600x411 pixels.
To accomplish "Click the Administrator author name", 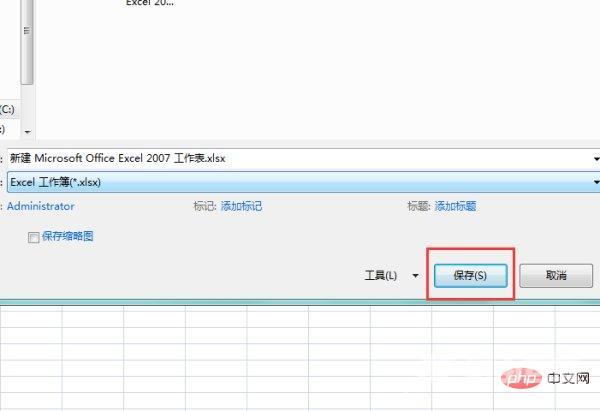I will pyautogui.click(x=40, y=206).
